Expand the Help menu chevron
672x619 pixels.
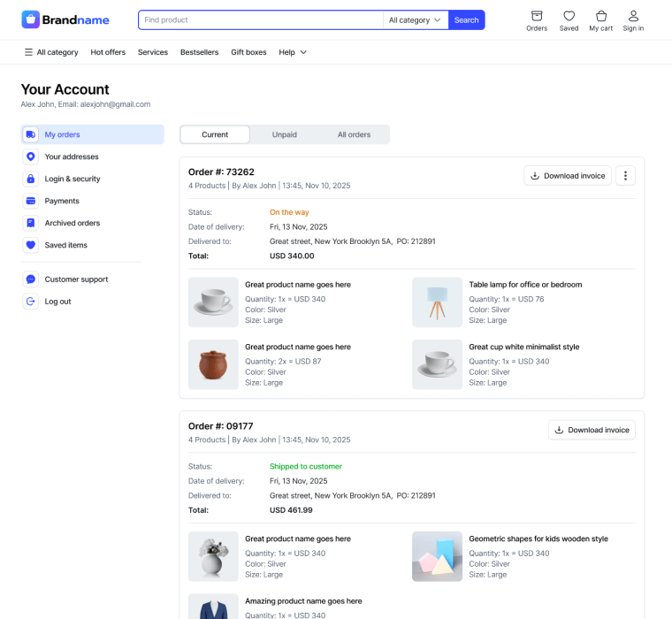pyautogui.click(x=303, y=52)
